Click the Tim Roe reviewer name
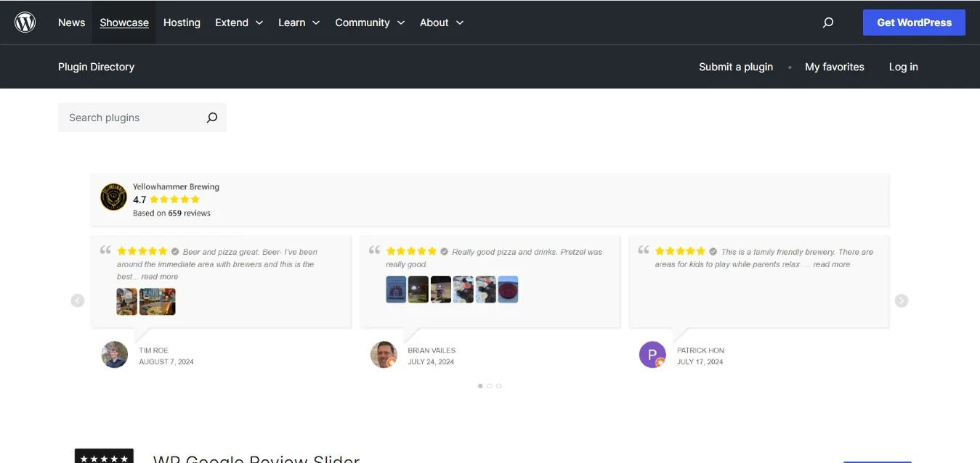The width and height of the screenshot is (980, 463). coord(154,351)
